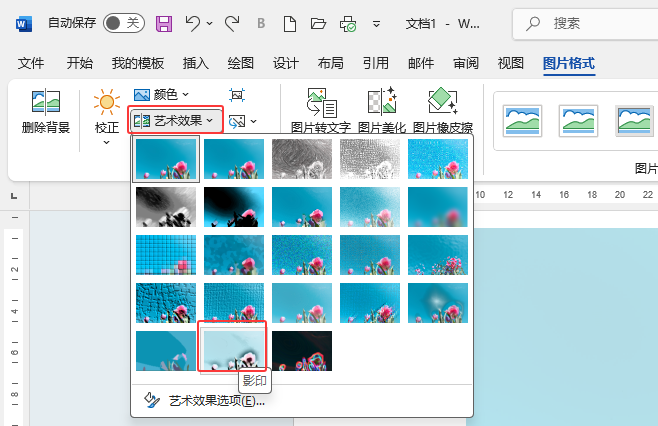Open a file using the folder icon
The image size is (658, 426).
point(318,24)
